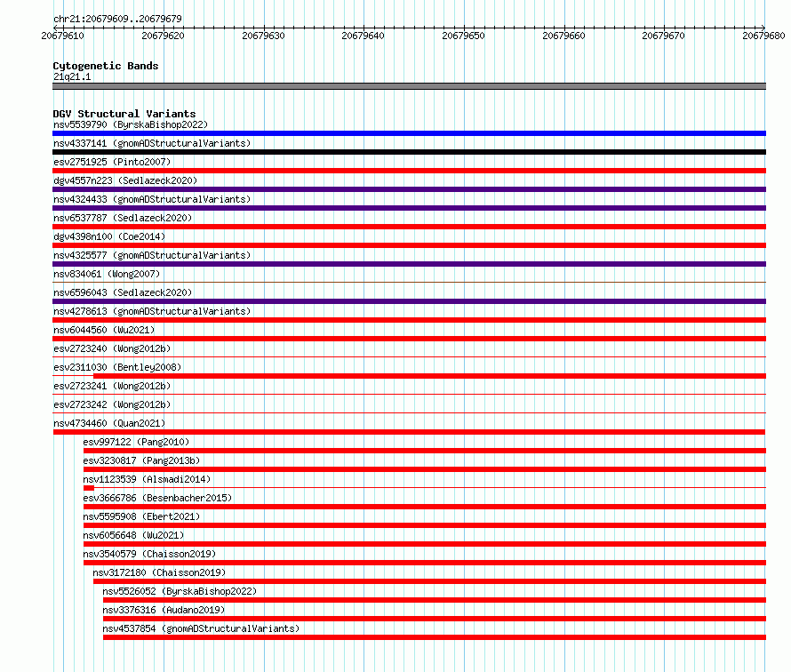Click ruler position 20679650
The height and width of the screenshot is (672, 791).
click(464, 36)
